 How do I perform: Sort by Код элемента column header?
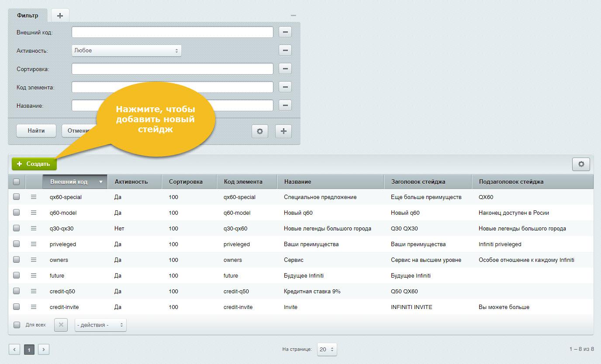point(247,182)
